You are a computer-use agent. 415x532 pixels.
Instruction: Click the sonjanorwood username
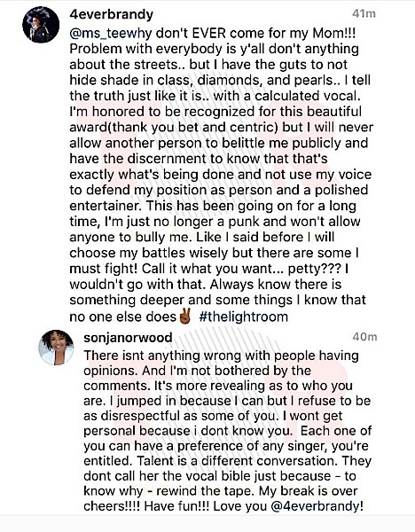(x=128, y=338)
